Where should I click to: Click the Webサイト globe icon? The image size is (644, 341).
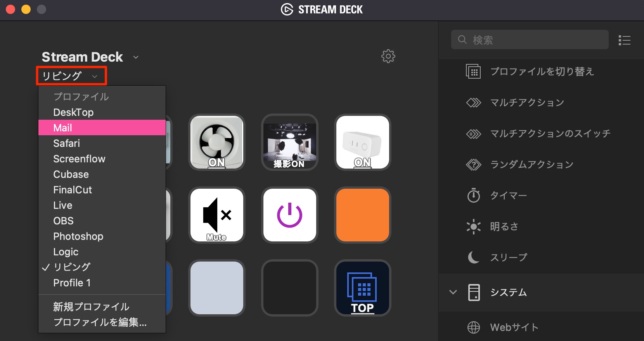coord(473,327)
